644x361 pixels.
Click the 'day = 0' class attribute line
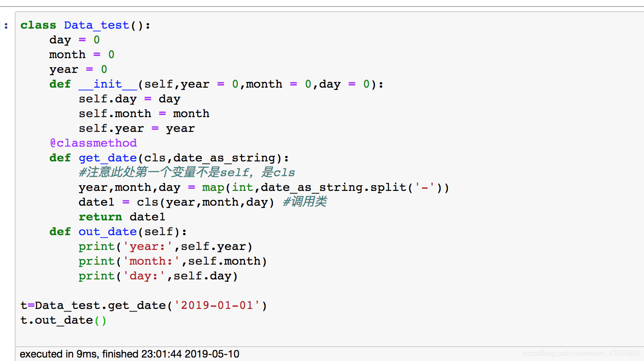click(75, 40)
